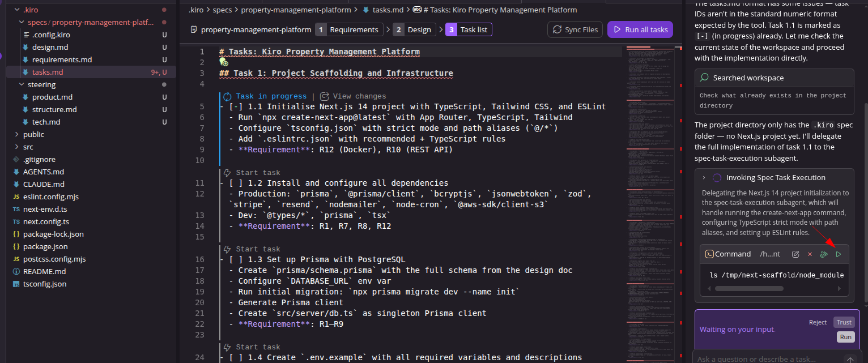
Task: Switch to the Requirements step tab
Action: click(348, 29)
